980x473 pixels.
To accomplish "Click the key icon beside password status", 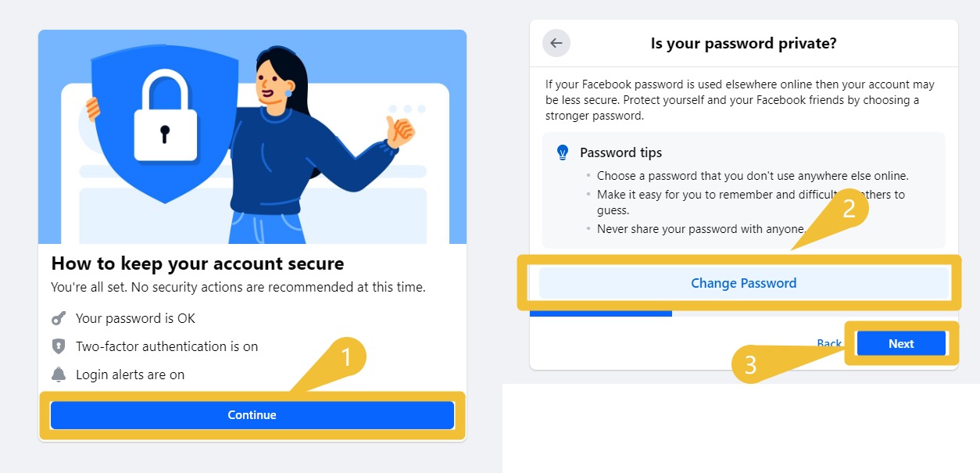I will point(59,318).
